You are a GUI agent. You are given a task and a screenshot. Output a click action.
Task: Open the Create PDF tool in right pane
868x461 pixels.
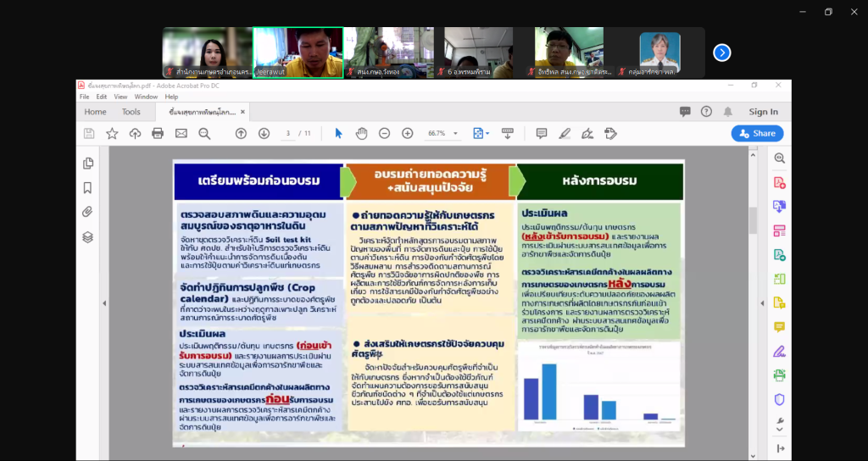(779, 182)
